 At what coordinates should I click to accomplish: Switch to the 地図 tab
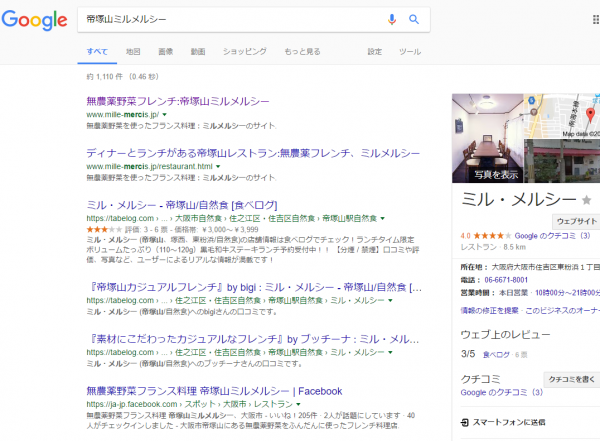(x=133, y=52)
